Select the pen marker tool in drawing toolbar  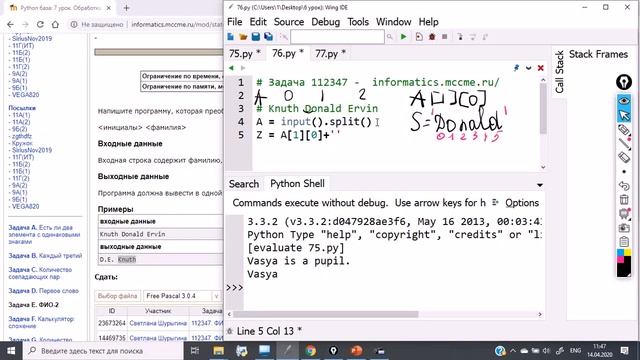(x=624, y=130)
